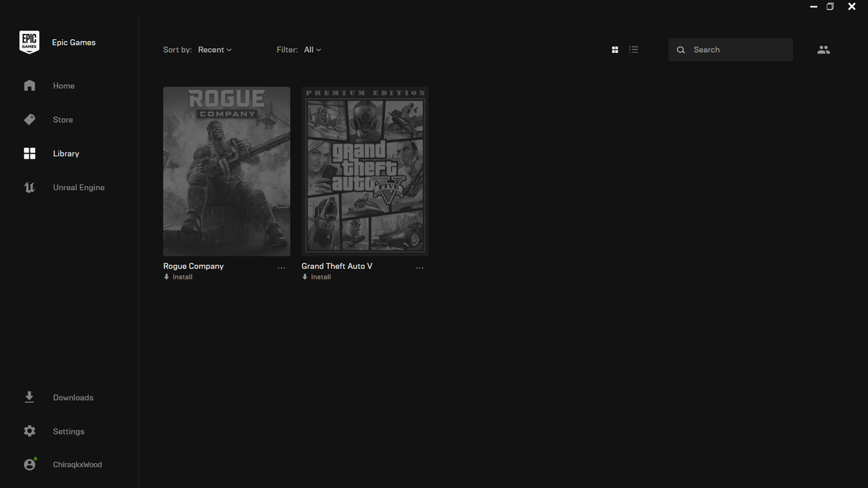868x488 pixels.
Task: Click the Rogue Company title link
Action: tap(193, 266)
